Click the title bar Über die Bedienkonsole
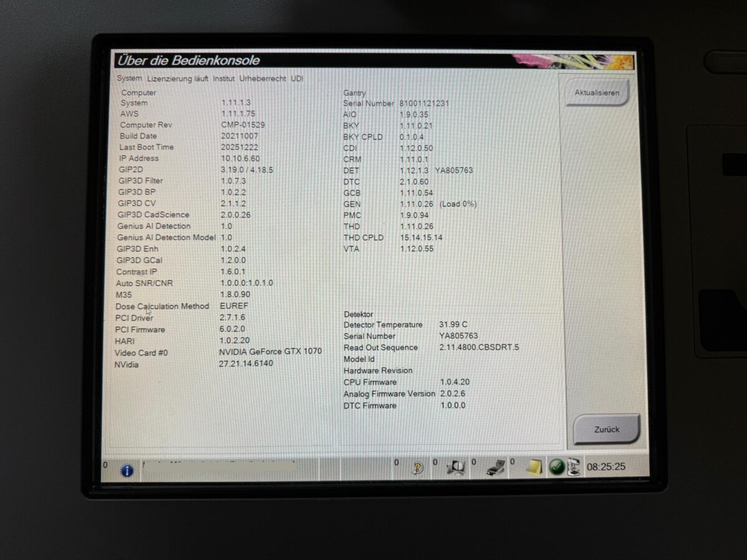The width and height of the screenshot is (747, 560). pos(187,60)
